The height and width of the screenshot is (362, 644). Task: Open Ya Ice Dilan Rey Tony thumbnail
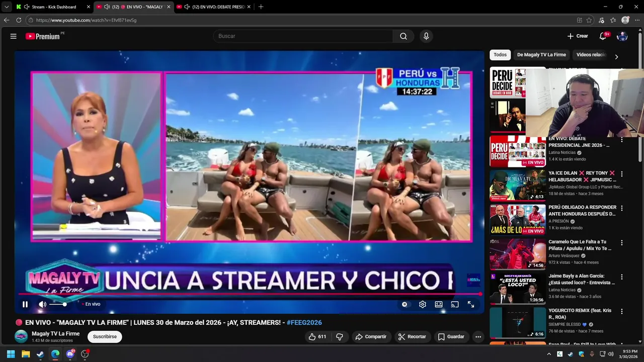point(518,186)
